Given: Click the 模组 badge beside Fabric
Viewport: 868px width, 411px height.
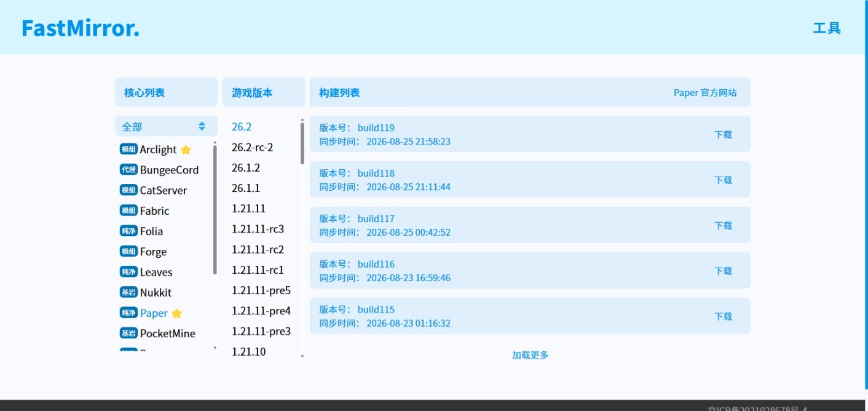Looking at the screenshot, I should pyautogui.click(x=128, y=210).
